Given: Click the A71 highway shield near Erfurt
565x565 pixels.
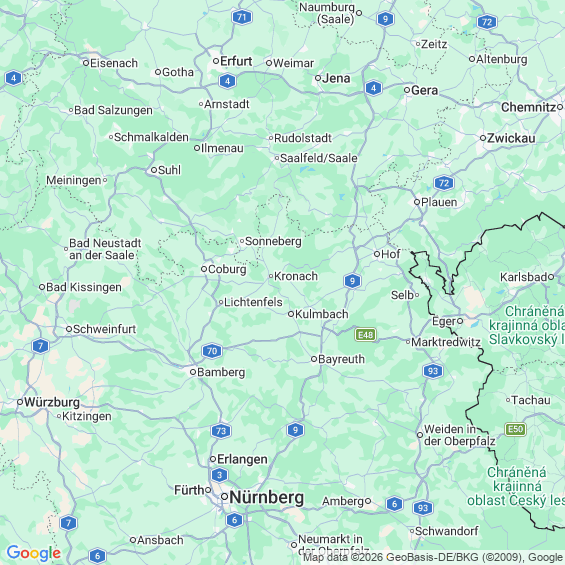Looking at the screenshot, I should coord(242,17).
